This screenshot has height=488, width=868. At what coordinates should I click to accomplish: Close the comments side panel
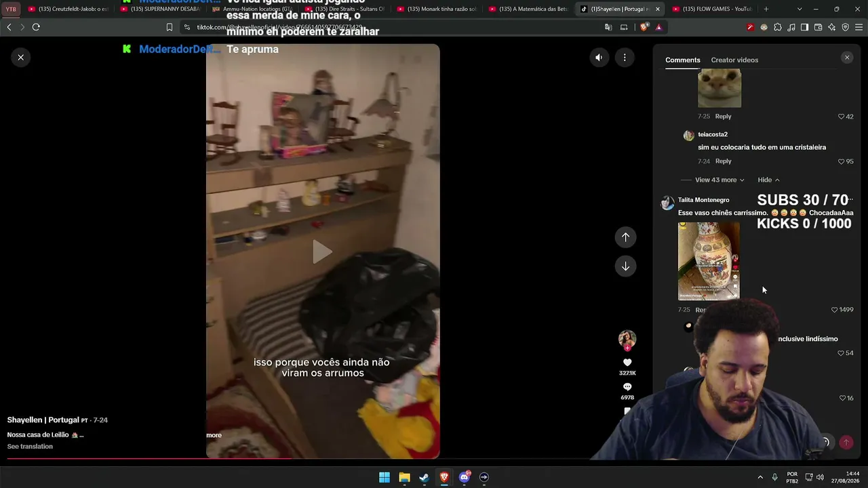847,58
